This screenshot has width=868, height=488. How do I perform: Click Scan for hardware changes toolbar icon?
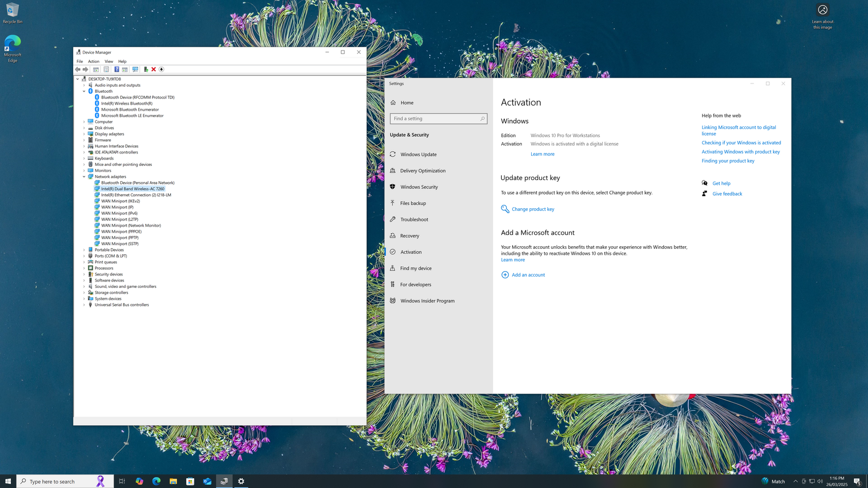pos(135,69)
